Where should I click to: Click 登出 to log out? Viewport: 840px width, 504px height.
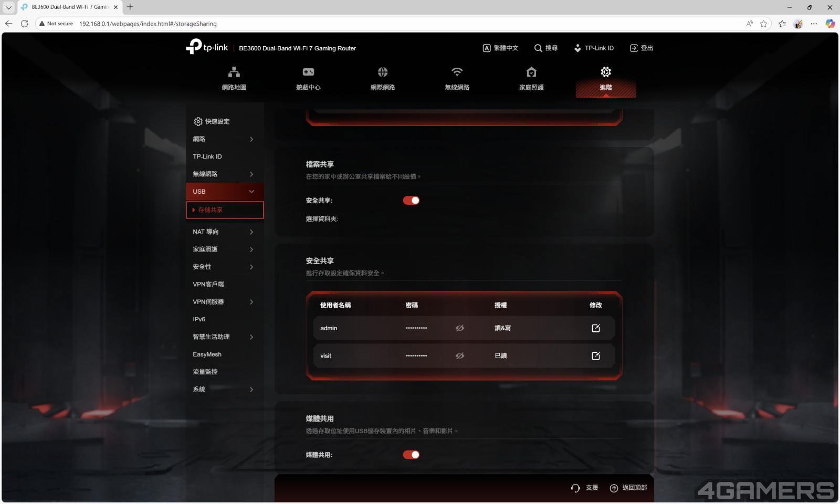642,48
